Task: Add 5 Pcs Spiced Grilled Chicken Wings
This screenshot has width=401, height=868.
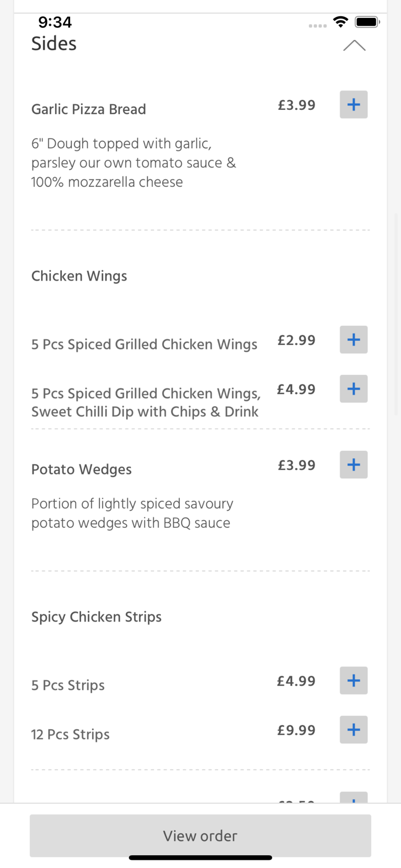Action: pyautogui.click(x=354, y=340)
